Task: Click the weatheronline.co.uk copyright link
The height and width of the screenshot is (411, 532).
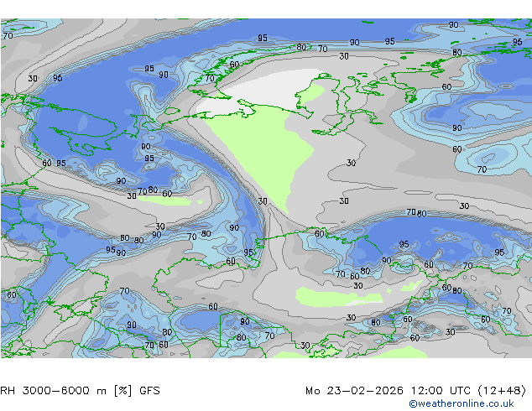Action: click(461, 403)
